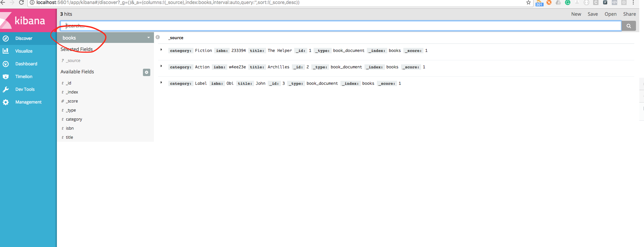Image resolution: width=644 pixels, height=247 pixels.
Task: Open the browser's three-dot menu
Action: (633, 3)
